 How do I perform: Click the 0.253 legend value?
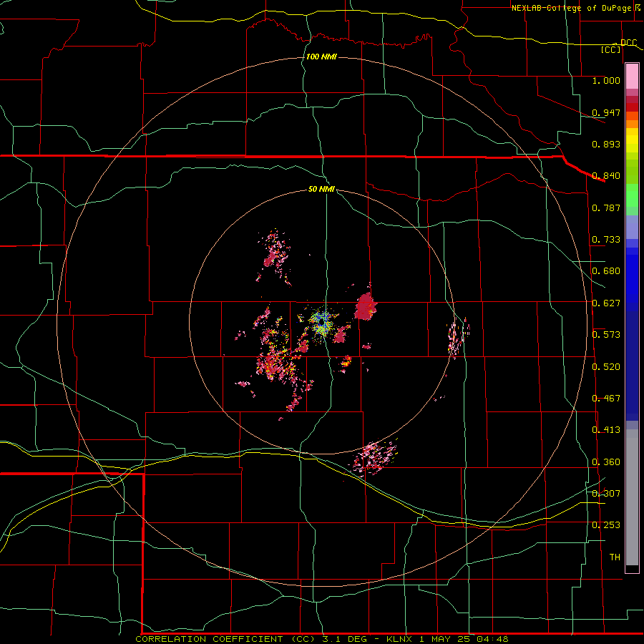point(606,525)
